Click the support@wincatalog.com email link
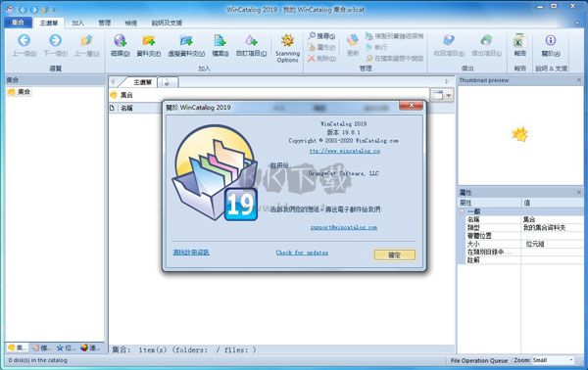Viewport: 588px width, 370px height. click(344, 227)
